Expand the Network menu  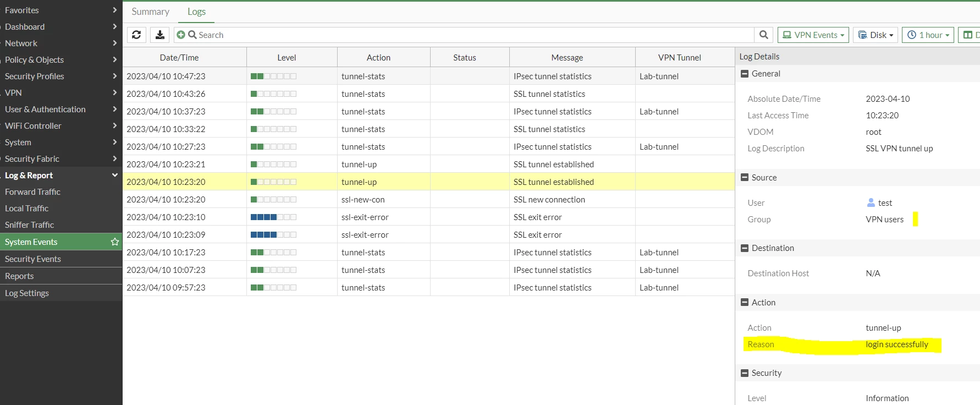[61, 43]
